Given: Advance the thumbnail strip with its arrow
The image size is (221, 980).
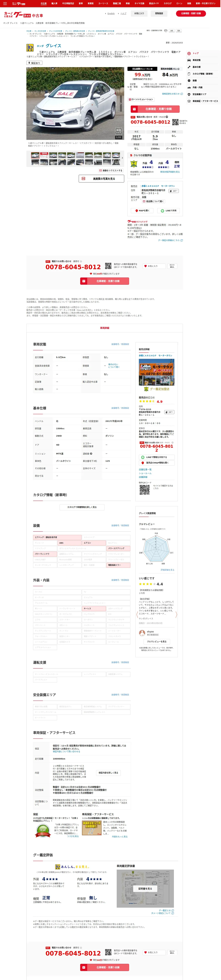Looking at the screenshot, I should click(122, 158).
